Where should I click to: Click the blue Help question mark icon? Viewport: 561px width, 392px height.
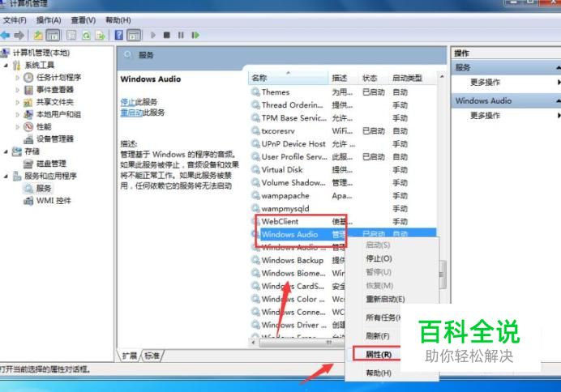(119, 35)
